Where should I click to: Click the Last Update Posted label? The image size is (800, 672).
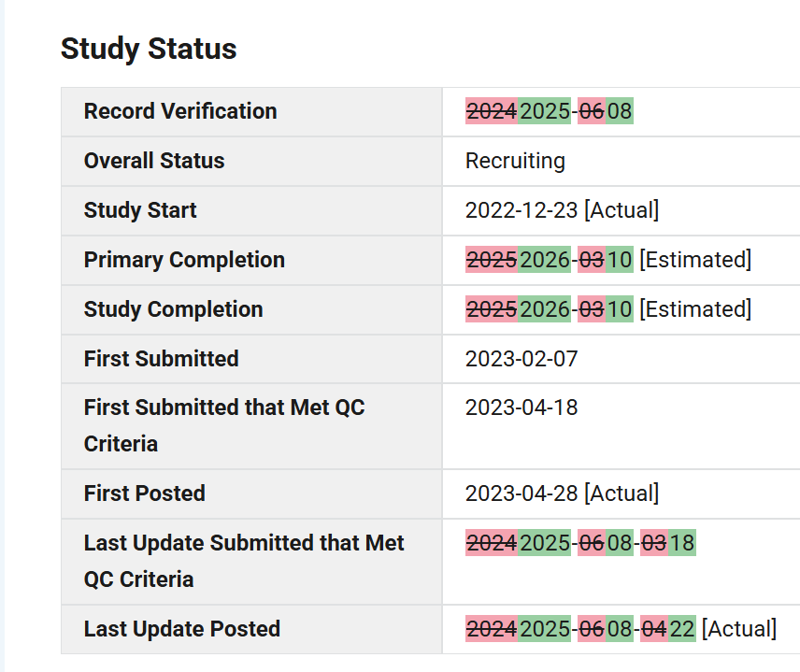[x=182, y=629]
